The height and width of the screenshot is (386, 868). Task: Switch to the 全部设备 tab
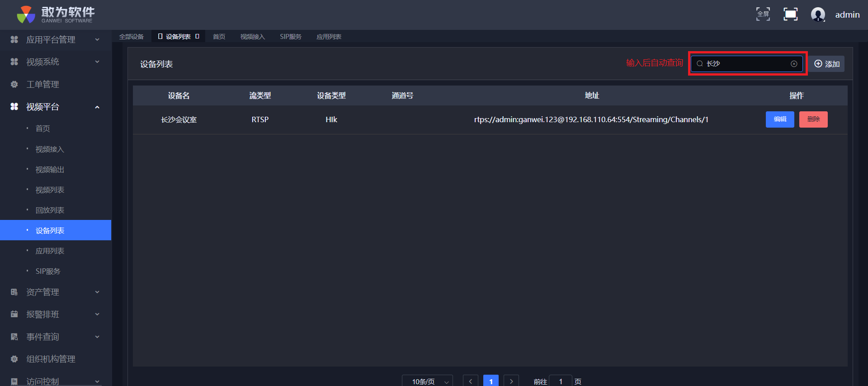pos(132,37)
